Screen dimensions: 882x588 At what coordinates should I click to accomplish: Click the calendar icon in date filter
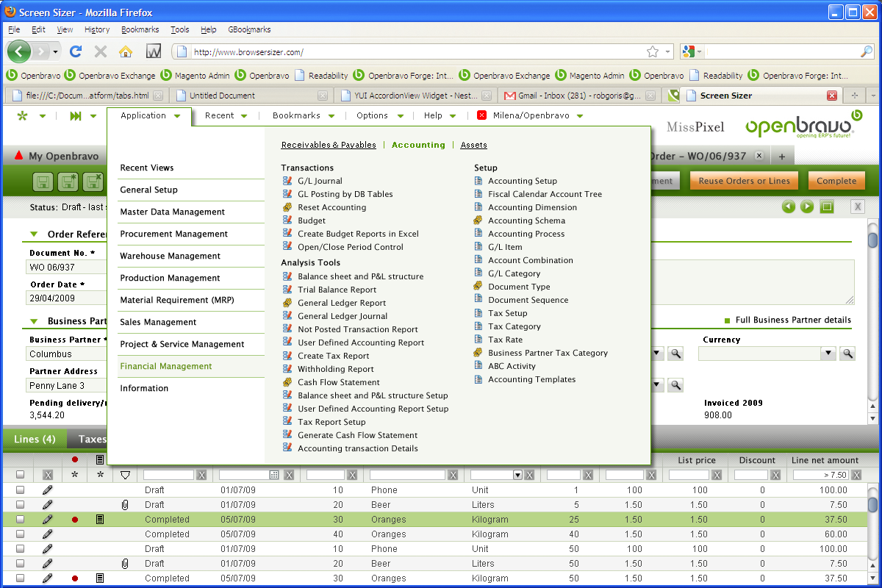point(274,475)
